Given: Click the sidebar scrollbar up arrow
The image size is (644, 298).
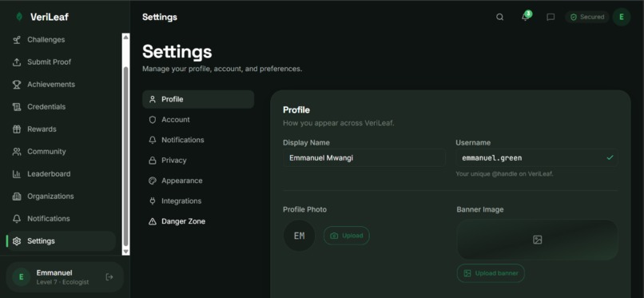Looking at the screenshot, I should point(126,38).
